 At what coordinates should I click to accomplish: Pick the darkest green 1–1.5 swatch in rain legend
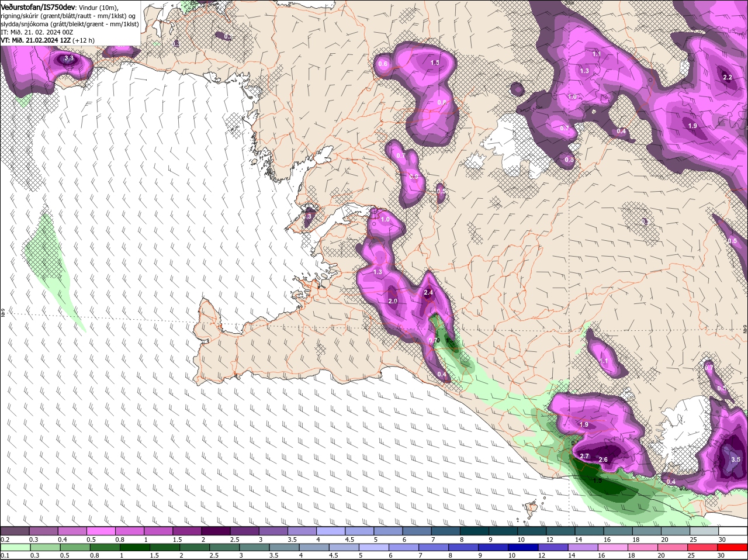pyautogui.click(x=134, y=547)
